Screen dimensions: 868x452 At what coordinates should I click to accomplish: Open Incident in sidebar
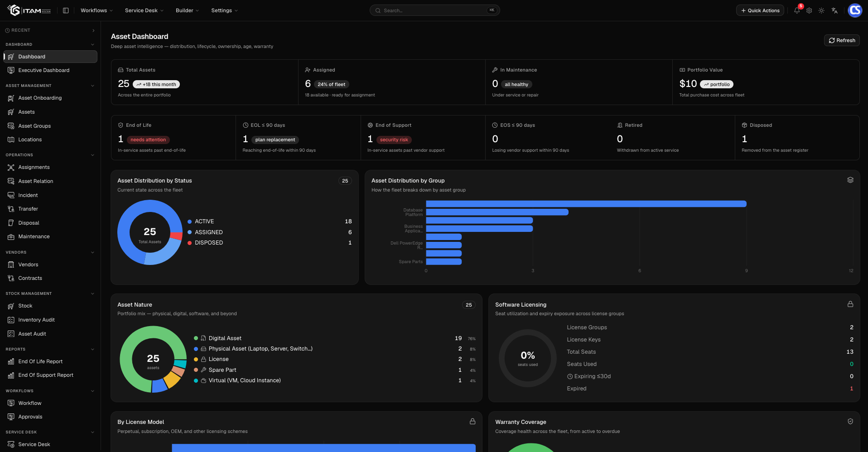pyautogui.click(x=50, y=195)
